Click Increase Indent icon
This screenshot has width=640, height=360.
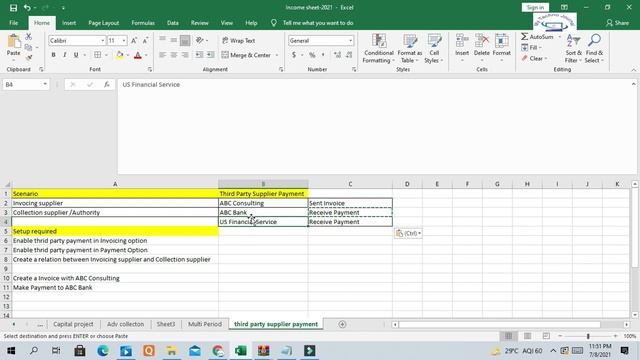pyautogui.click(x=210, y=55)
